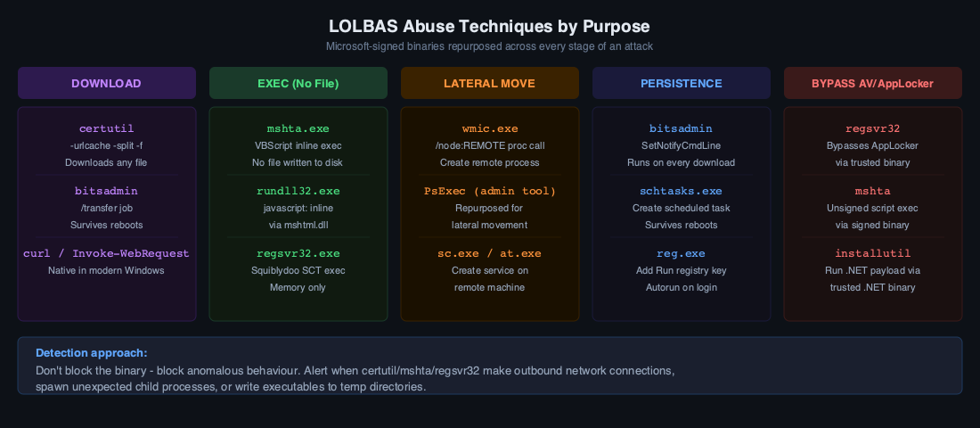
Task: Click the "/transfer job" text
Action: pyautogui.click(x=106, y=208)
